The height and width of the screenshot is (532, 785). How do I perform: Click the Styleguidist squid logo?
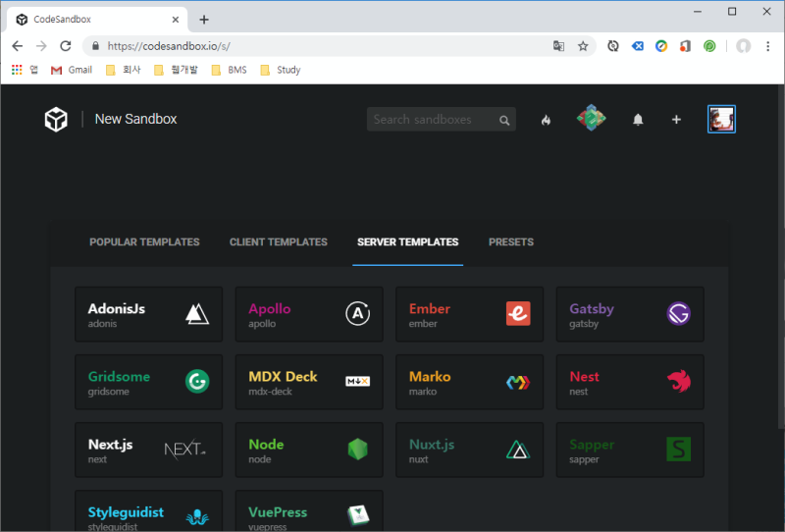tap(197, 517)
